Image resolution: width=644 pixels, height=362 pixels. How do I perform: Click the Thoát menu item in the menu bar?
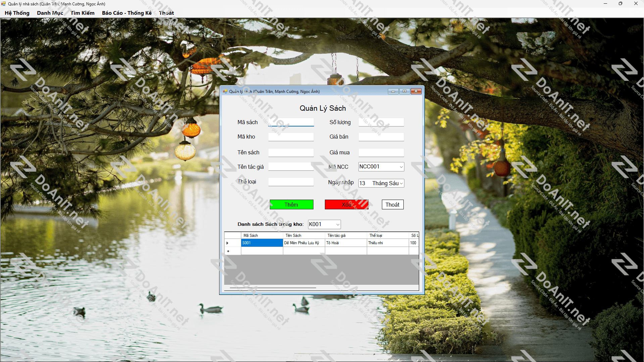(166, 13)
